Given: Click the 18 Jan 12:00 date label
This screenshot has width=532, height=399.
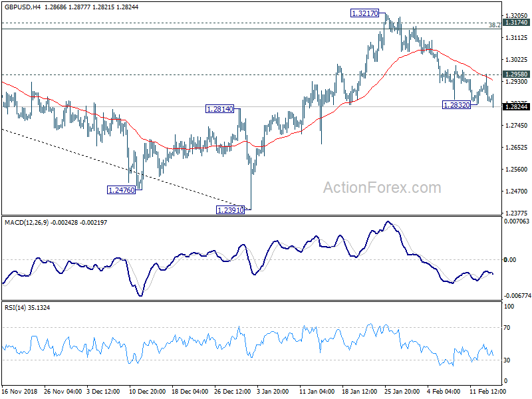Looking at the screenshot, I should point(359,391).
